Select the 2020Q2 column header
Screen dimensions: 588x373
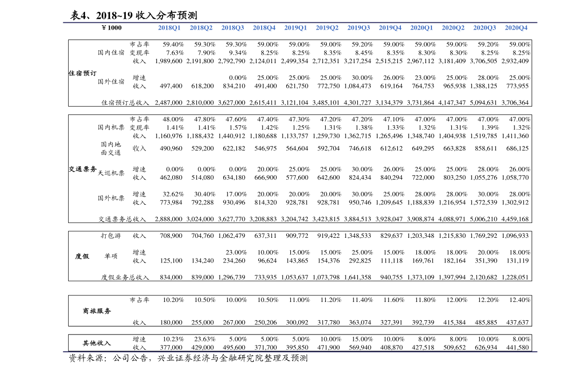[x=453, y=28]
